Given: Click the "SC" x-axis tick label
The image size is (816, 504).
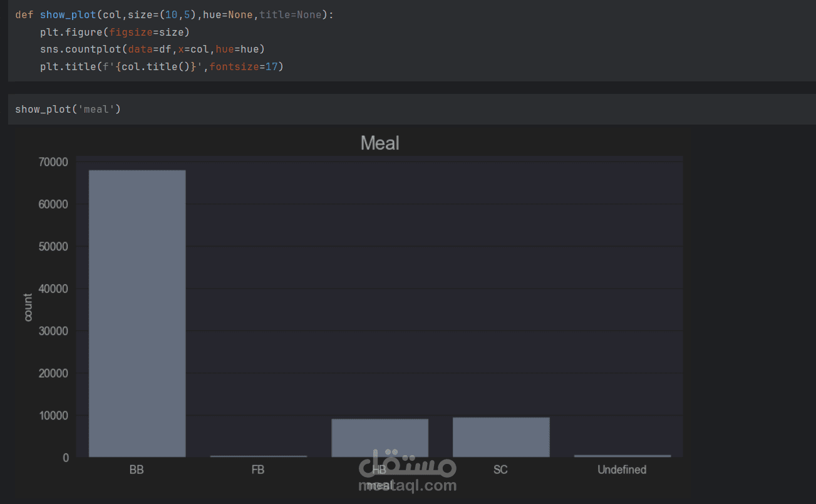Looking at the screenshot, I should (x=500, y=470).
